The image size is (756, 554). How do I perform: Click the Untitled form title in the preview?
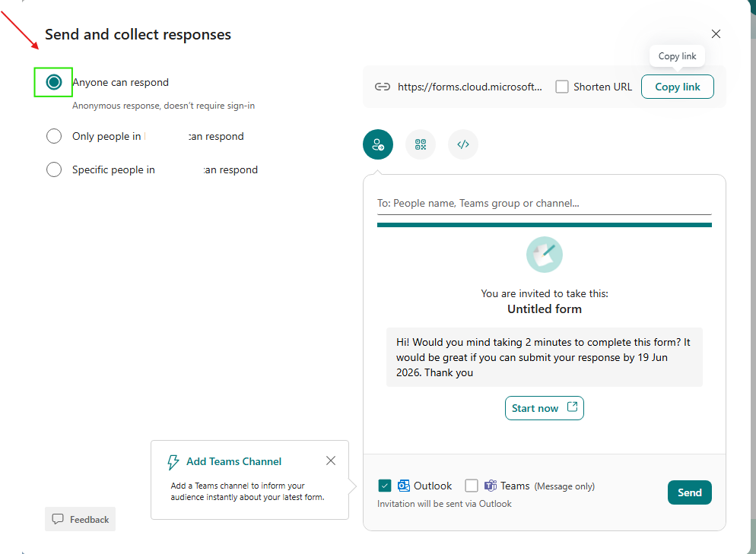tap(545, 309)
